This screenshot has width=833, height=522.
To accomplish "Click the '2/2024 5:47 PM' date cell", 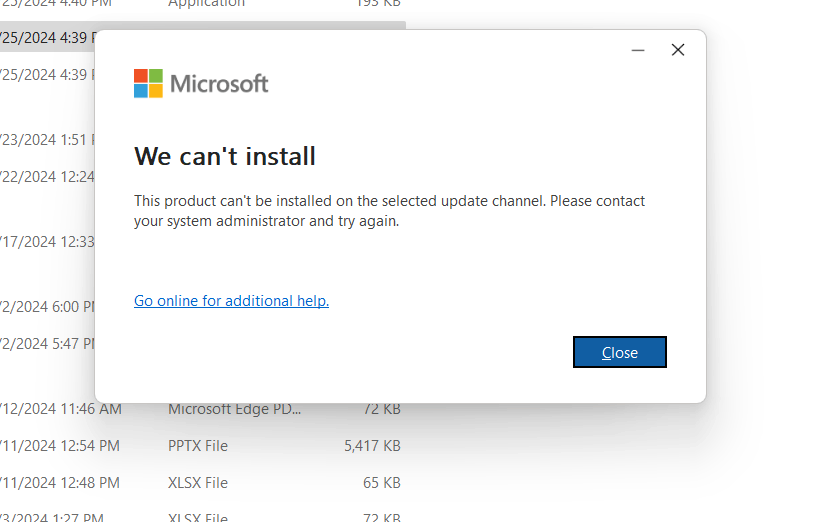I will coord(47,344).
